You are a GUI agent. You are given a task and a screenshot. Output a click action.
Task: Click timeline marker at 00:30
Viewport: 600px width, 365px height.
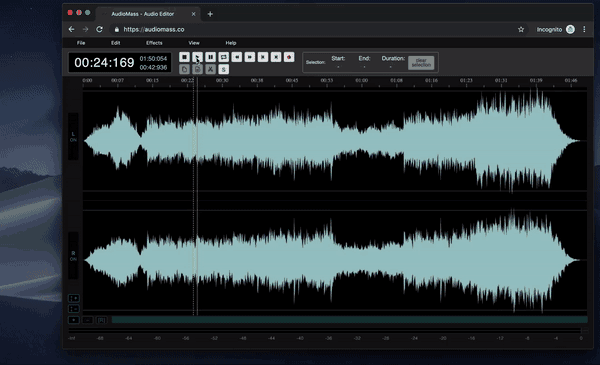point(222,80)
